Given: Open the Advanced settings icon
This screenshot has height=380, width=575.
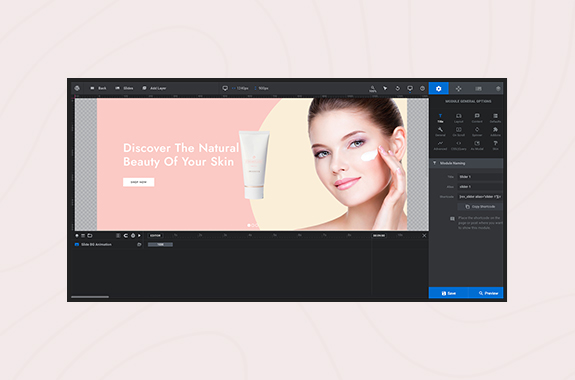Looking at the screenshot, I should click(x=440, y=146).
